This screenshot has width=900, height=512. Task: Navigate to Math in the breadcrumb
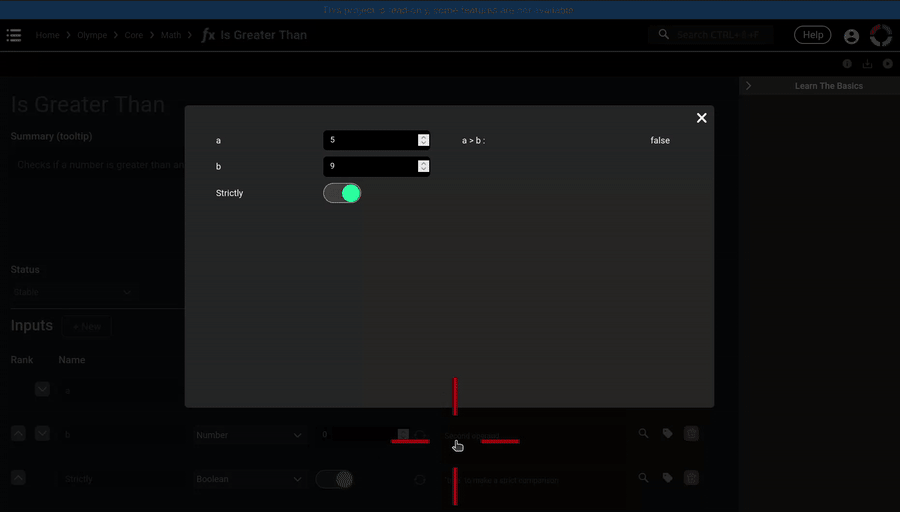[171, 35]
